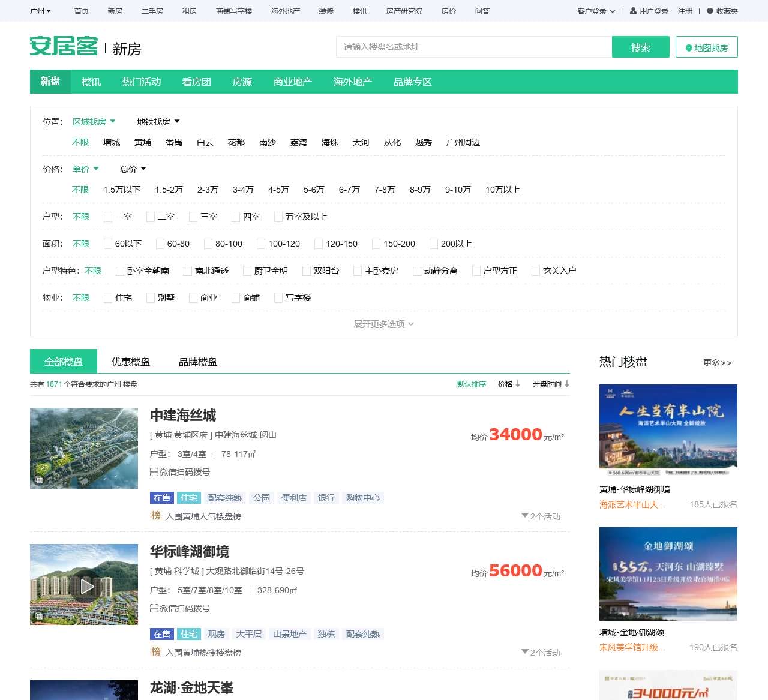Select the 优惠楼盘 tab
The image size is (768, 700).
pyautogui.click(x=131, y=362)
